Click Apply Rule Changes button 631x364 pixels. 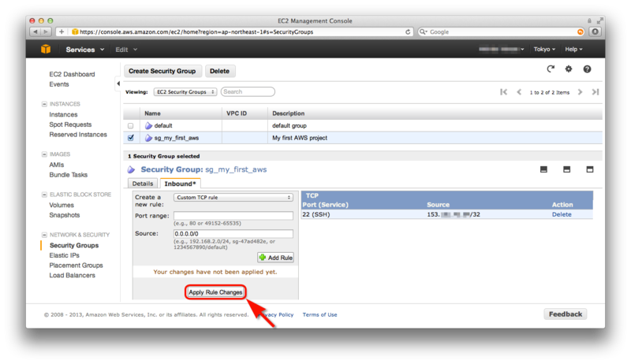[215, 292]
